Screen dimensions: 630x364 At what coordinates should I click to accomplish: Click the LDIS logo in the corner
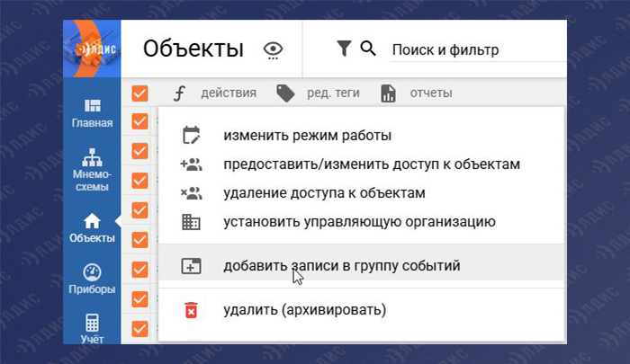tap(92, 49)
